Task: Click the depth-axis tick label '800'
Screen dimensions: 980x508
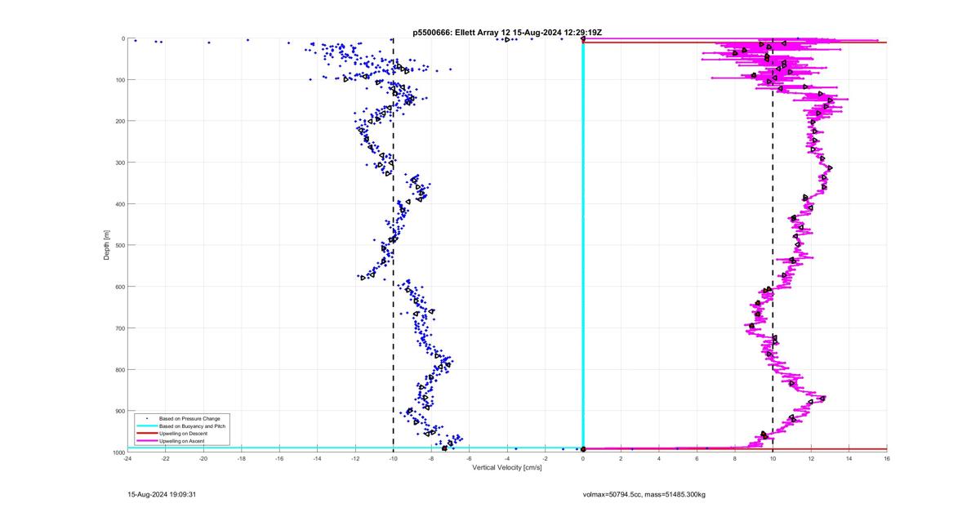Action: pyautogui.click(x=118, y=369)
